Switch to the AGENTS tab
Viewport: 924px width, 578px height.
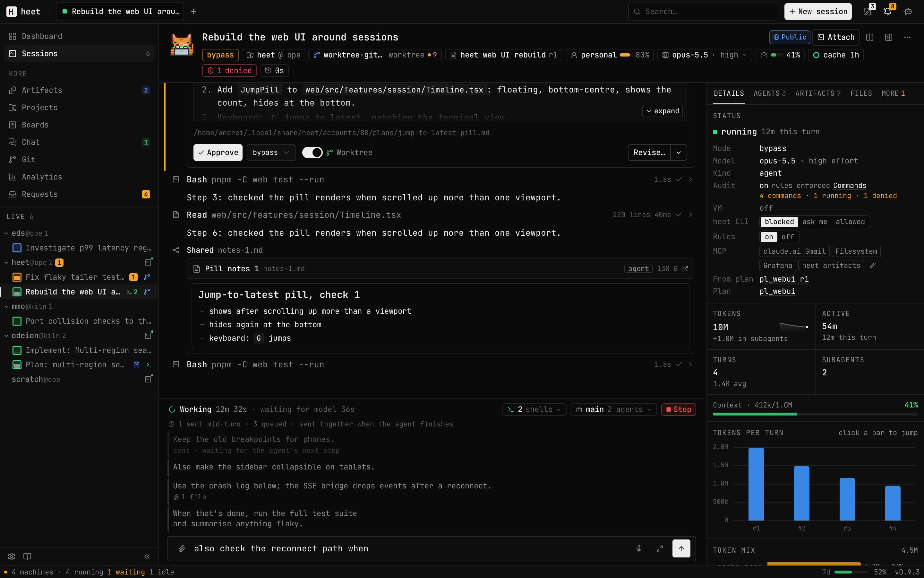769,93
